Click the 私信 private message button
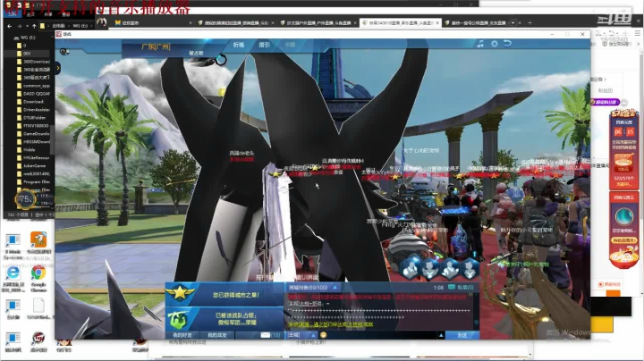 (x=465, y=287)
